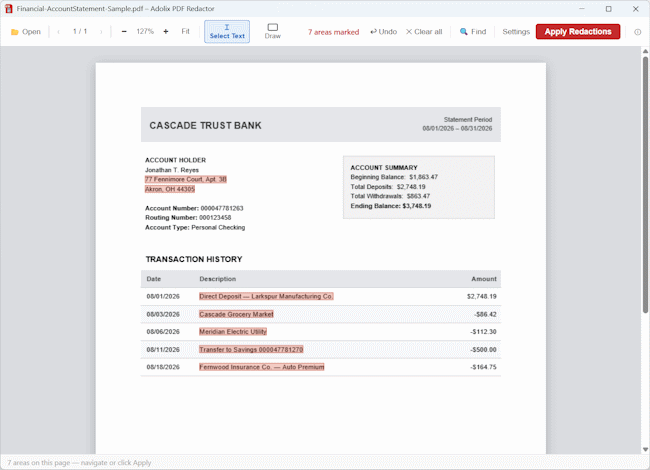Zoom in with the plus button

166,31
